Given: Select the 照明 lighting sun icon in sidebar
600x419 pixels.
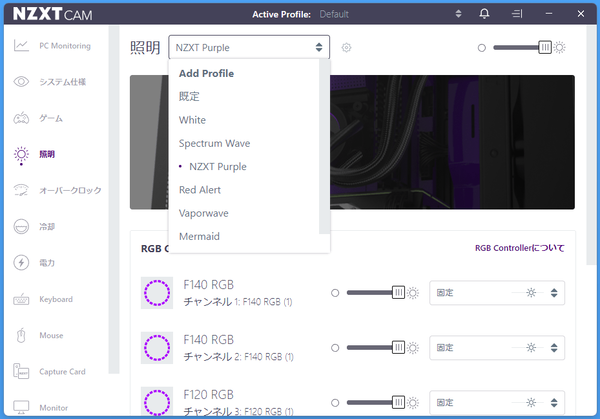Looking at the screenshot, I should 21,155.
